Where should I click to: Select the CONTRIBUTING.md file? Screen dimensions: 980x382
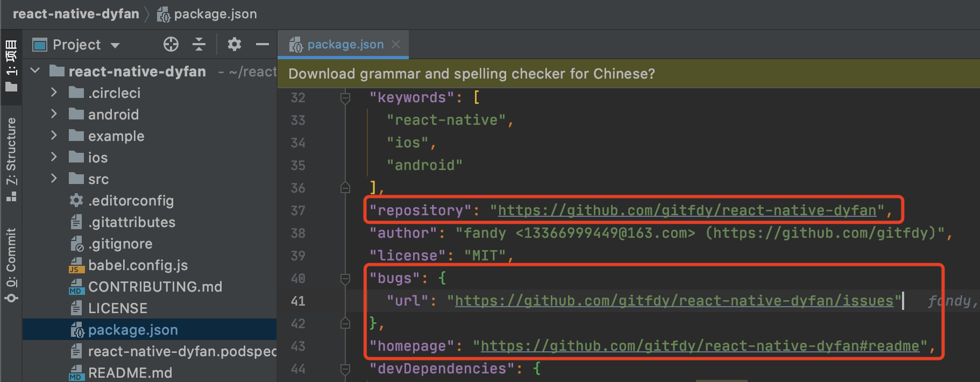[x=150, y=287]
